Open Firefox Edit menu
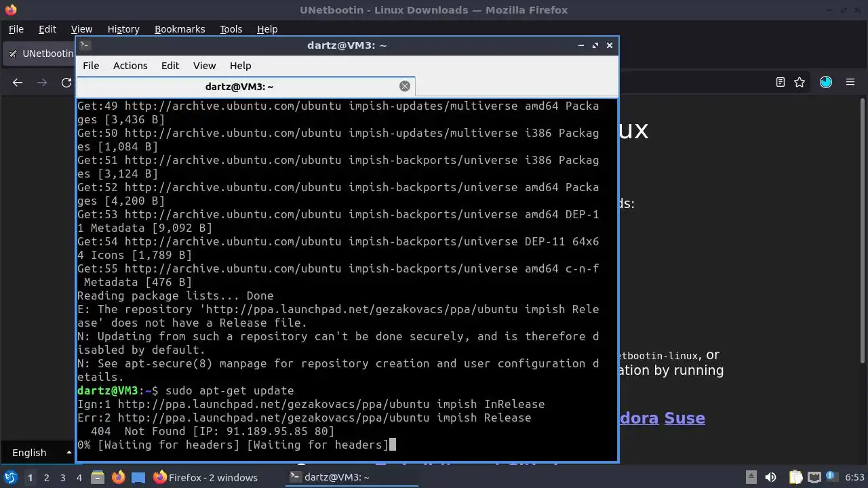The height and width of the screenshot is (488, 868). point(47,29)
